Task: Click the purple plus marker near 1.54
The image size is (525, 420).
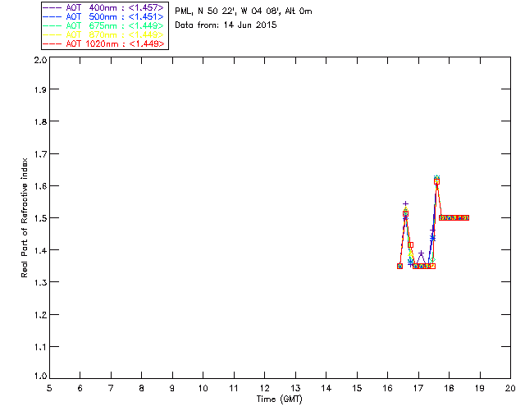Action: (405, 203)
